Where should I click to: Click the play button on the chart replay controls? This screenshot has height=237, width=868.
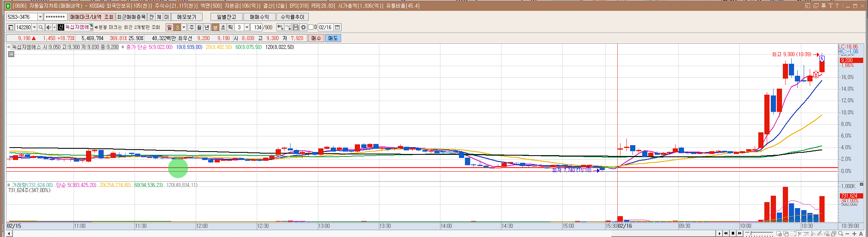click(x=719, y=233)
